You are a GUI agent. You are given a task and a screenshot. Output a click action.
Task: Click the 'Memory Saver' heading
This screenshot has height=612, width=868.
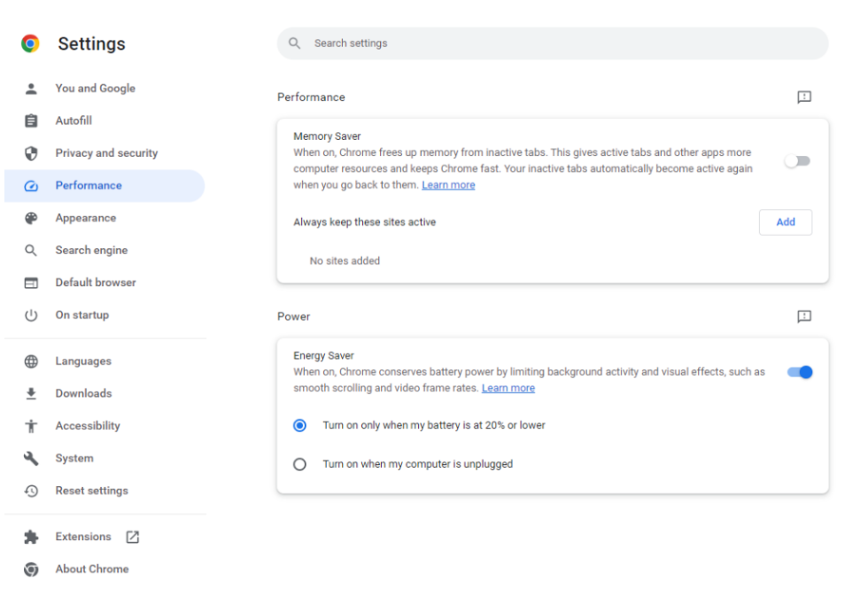(x=327, y=136)
